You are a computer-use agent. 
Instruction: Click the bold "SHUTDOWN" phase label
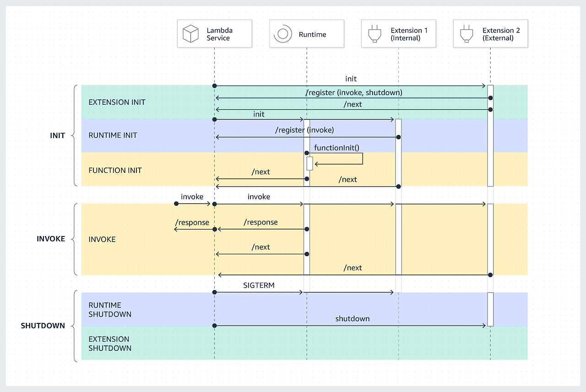click(43, 326)
